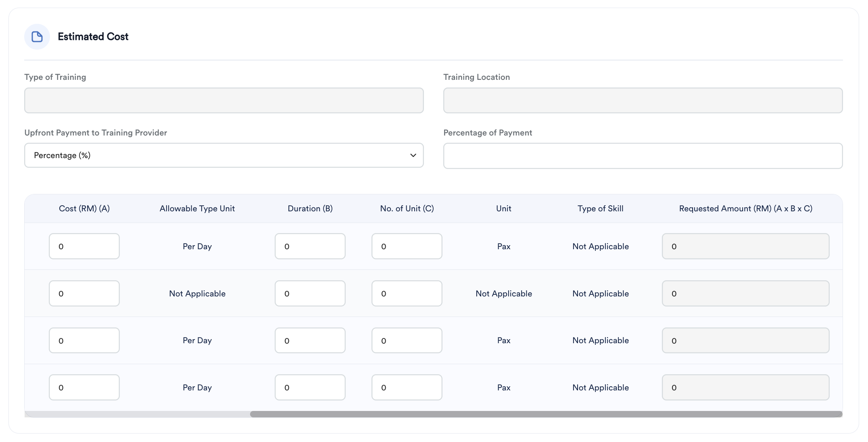Click the Type of Training field
This screenshot has height=442, width=868.
point(223,100)
